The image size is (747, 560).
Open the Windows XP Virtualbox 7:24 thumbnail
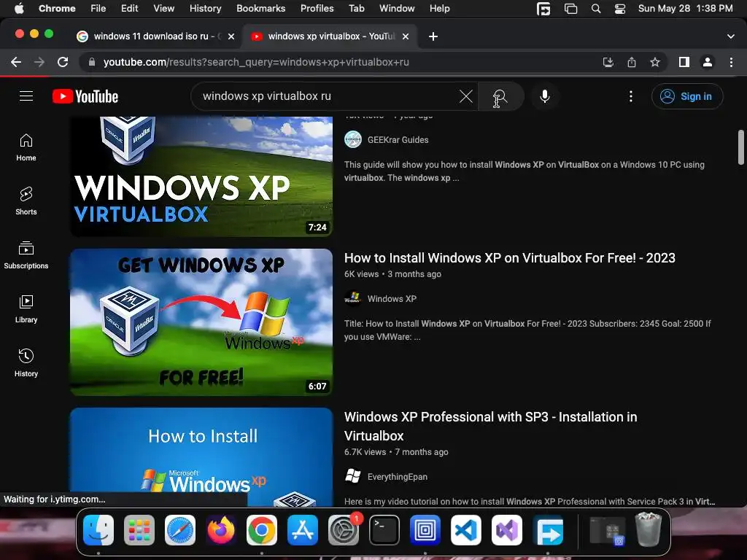tap(201, 176)
